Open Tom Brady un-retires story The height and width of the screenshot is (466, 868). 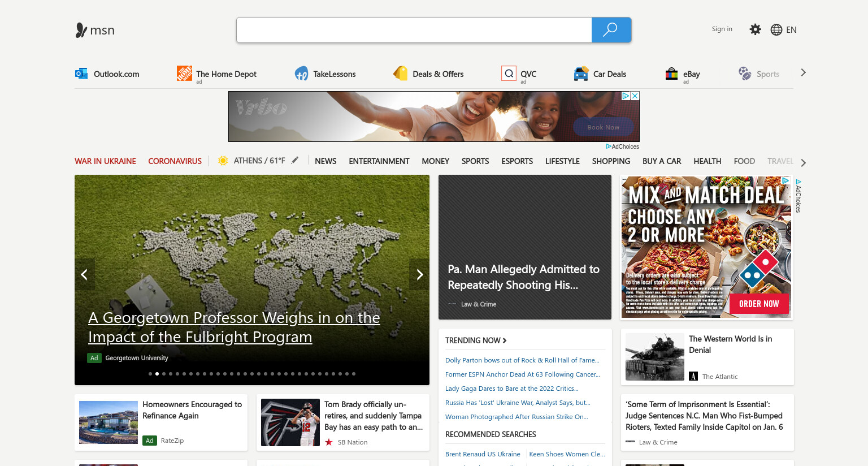(x=374, y=416)
